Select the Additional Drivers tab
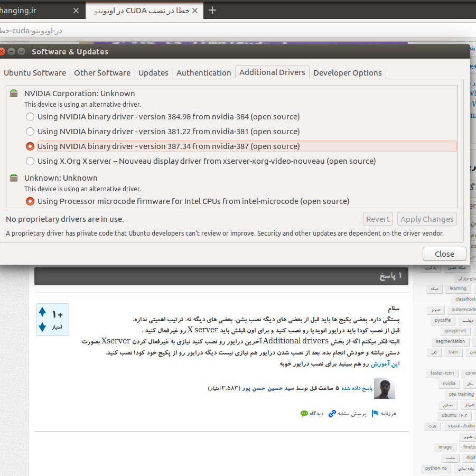Screen dimensions: 476x476 tap(272, 72)
